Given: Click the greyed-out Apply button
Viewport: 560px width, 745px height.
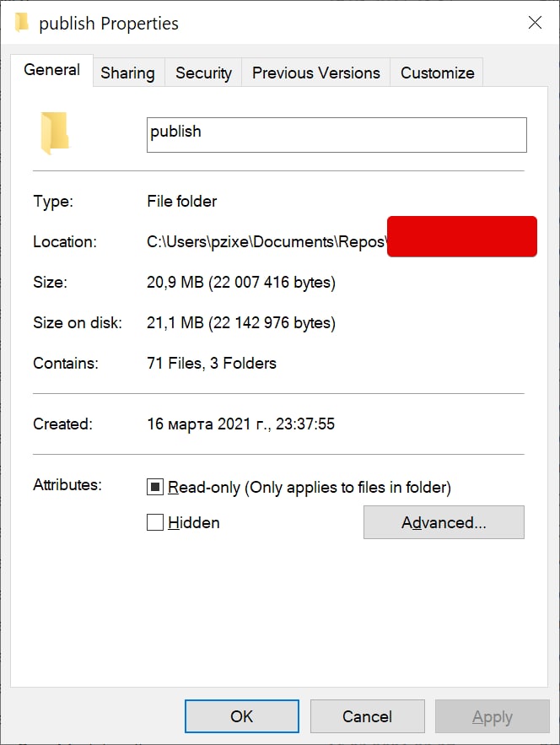Looking at the screenshot, I should coord(492,716).
